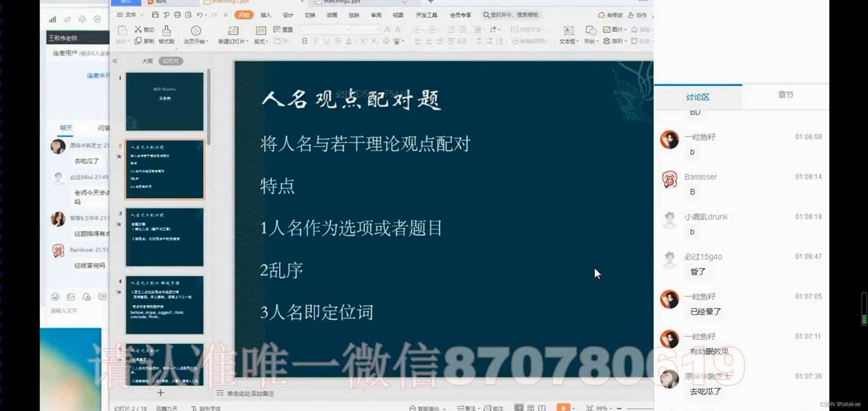
Task: Click the plus add-slide button below thumbnails
Action: (160, 393)
